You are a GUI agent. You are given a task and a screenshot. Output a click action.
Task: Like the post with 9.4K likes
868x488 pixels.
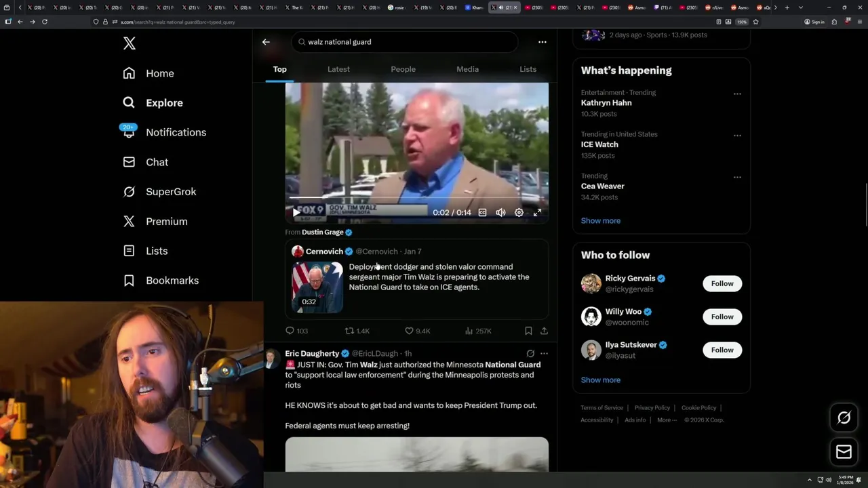(x=417, y=331)
